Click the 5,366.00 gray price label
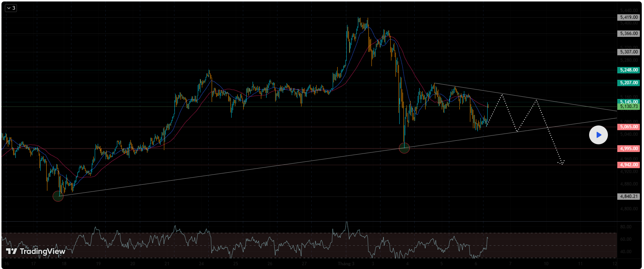 629,33
